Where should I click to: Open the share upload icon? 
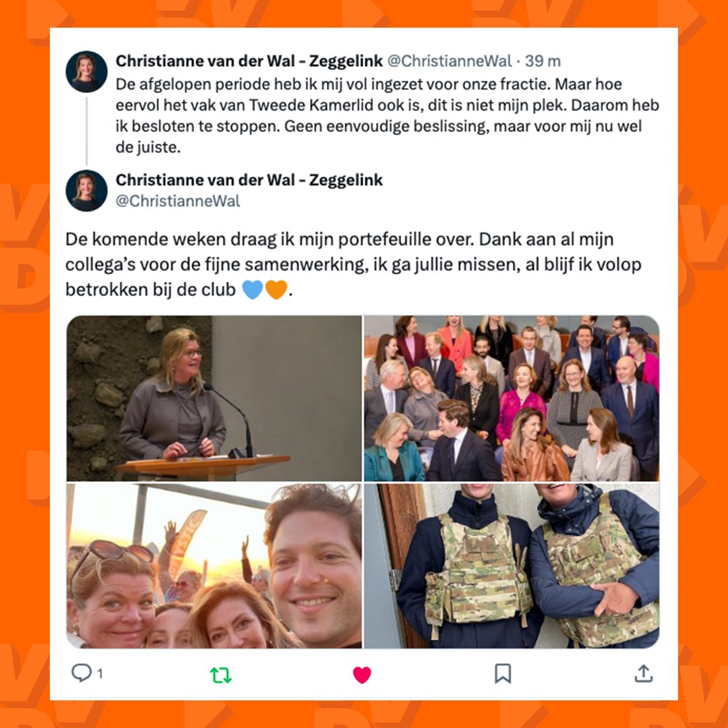pos(644,673)
